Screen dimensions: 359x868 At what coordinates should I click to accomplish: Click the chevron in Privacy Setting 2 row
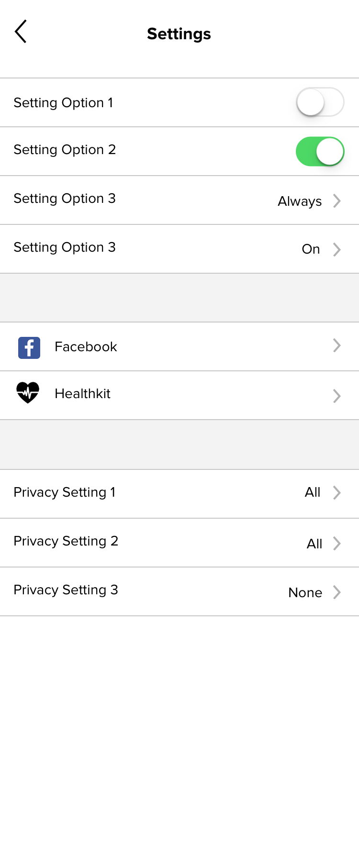[x=337, y=544]
